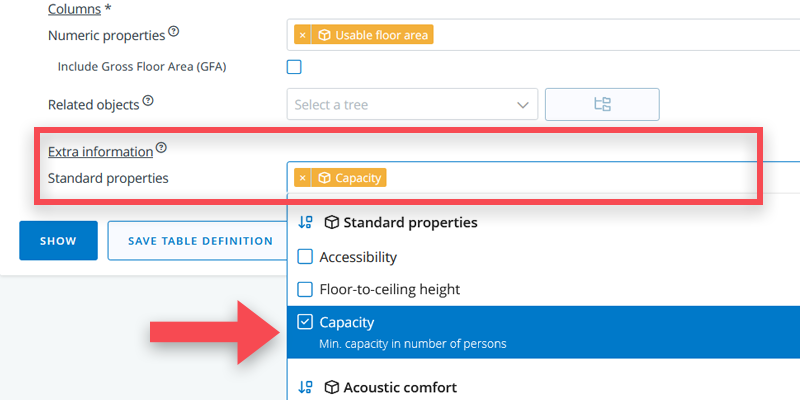The width and height of the screenshot is (800, 400).
Task: Select the Acoustic comfort group header
Action: (x=400, y=387)
